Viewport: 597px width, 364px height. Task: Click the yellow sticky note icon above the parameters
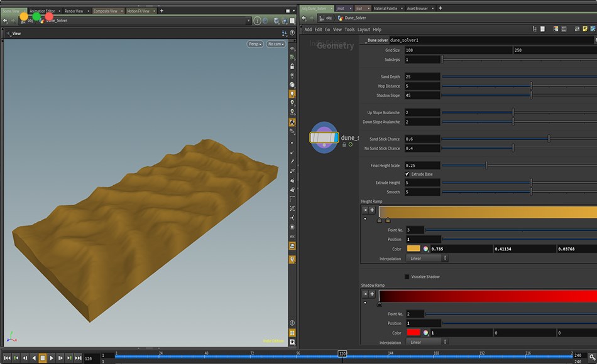[584, 29]
